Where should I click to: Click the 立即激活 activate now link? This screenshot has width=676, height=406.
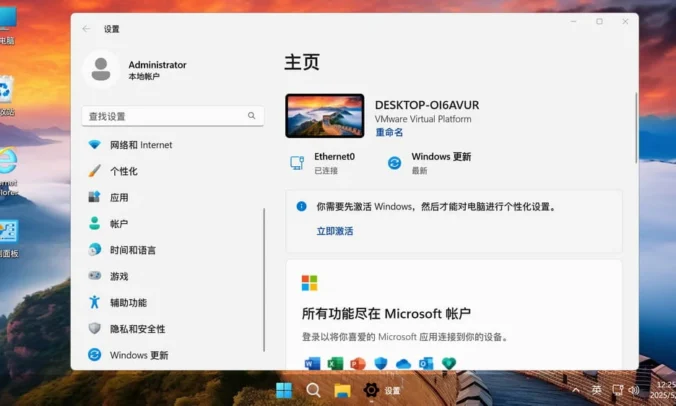pos(335,231)
